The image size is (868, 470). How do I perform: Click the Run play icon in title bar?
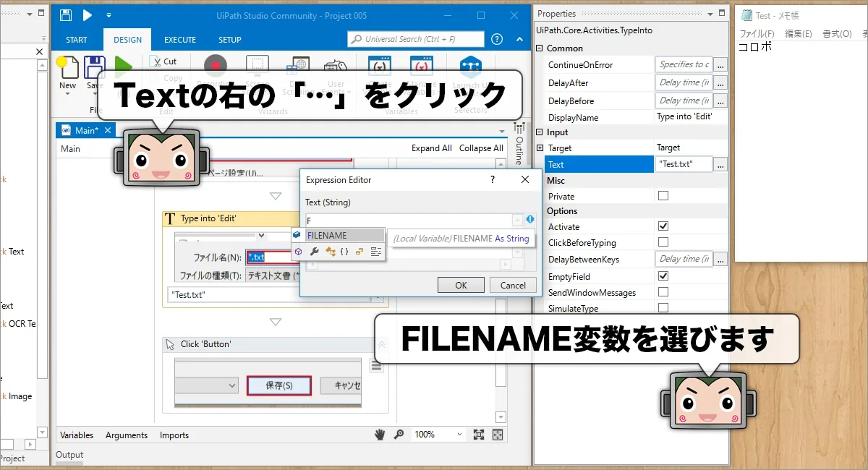(x=87, y=15)
